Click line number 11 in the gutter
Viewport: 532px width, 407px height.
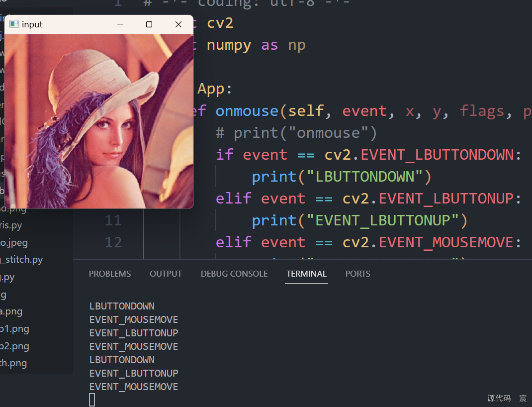click(113, 220)
